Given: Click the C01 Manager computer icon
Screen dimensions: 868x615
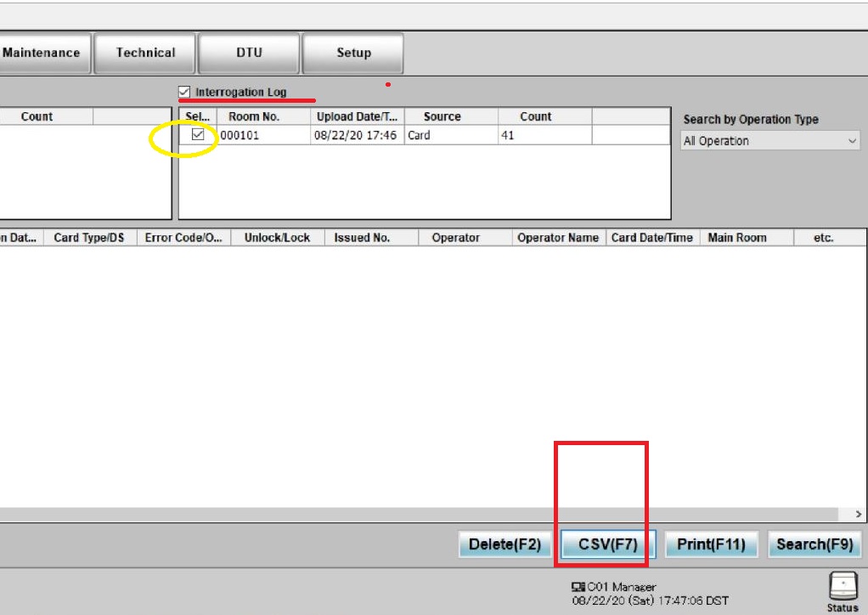Looking at the screenshot, I should tap(578, 587).
